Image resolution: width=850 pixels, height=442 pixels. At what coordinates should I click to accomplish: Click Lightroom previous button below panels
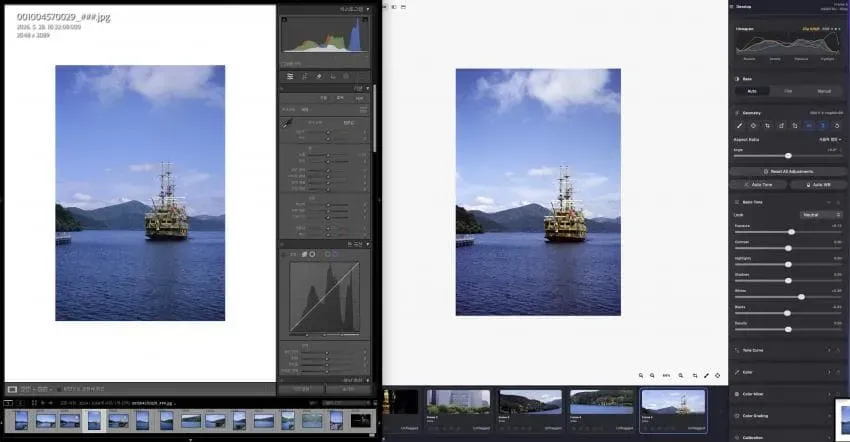(301, 389)
